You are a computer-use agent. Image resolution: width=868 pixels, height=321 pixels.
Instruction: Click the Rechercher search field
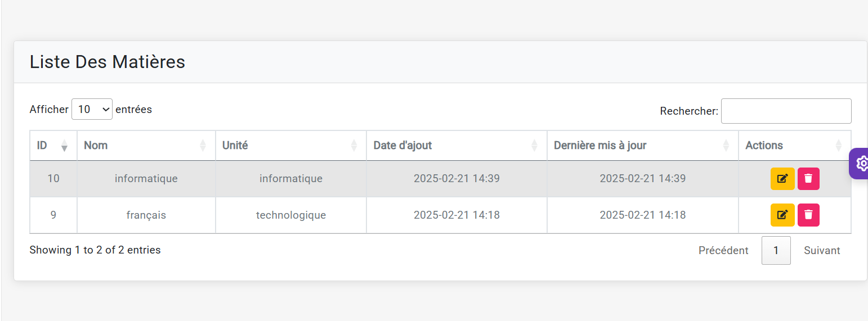tap(786, 111)
